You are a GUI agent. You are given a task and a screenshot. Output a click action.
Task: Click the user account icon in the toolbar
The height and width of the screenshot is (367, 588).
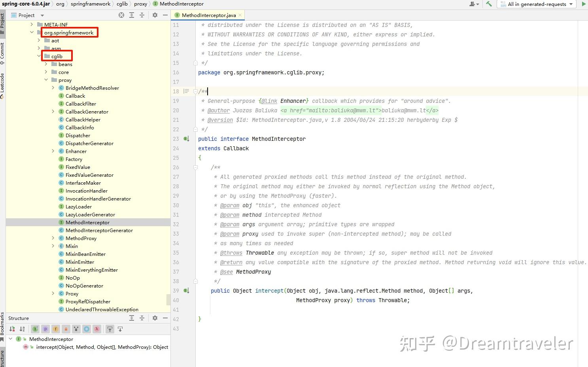[471, 4]
